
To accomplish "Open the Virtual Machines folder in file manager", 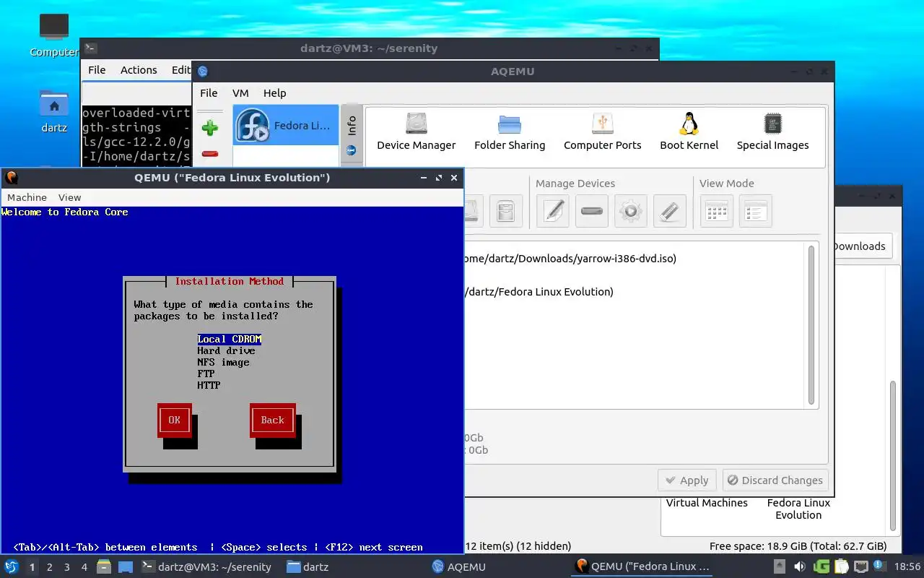I will tap(707, 503).
